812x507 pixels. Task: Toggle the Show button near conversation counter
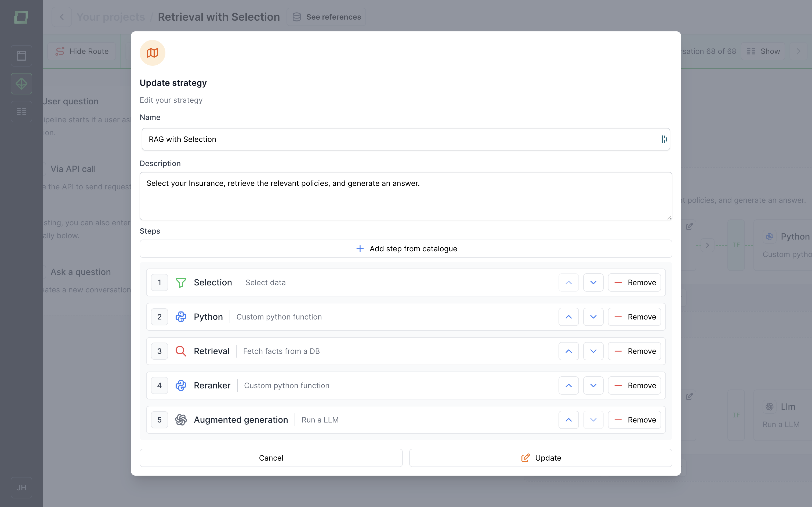[763, 51]
